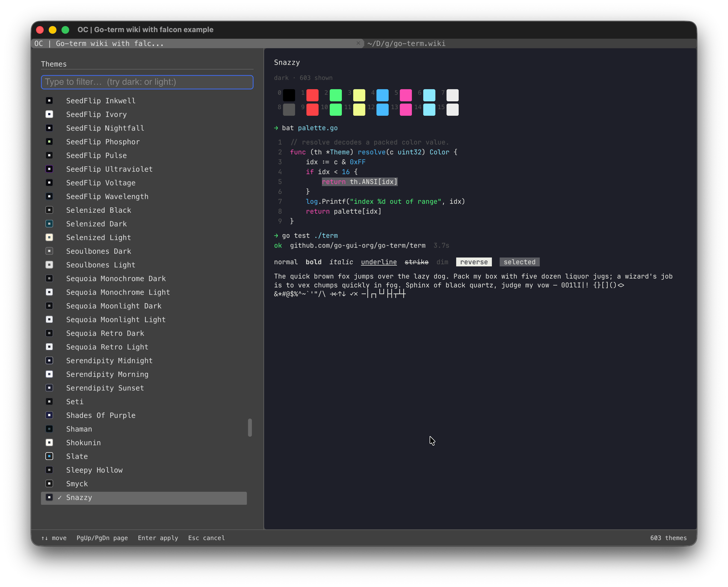Click the Enter apply hint
This screenshot has width=728, height=587.
point(158,538)
